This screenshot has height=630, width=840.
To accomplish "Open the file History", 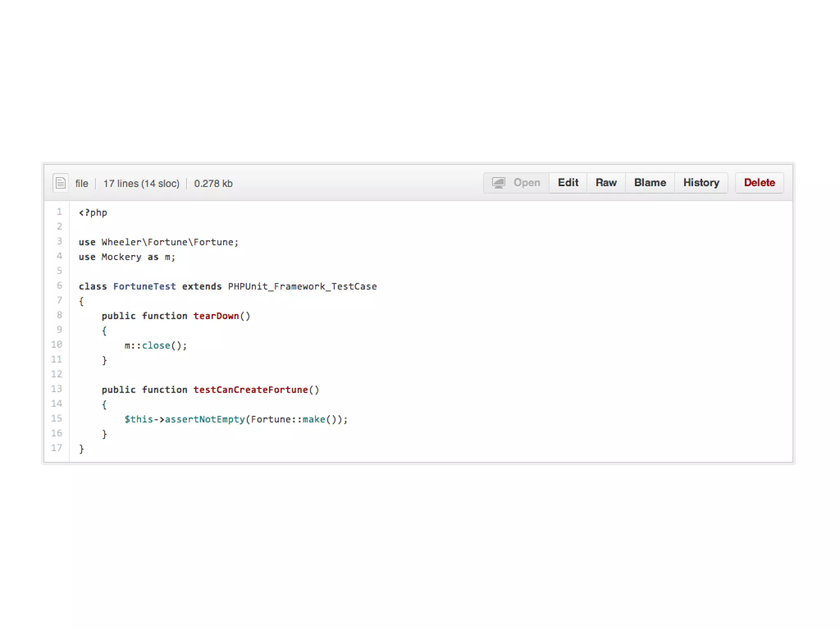I will point(701,183).
